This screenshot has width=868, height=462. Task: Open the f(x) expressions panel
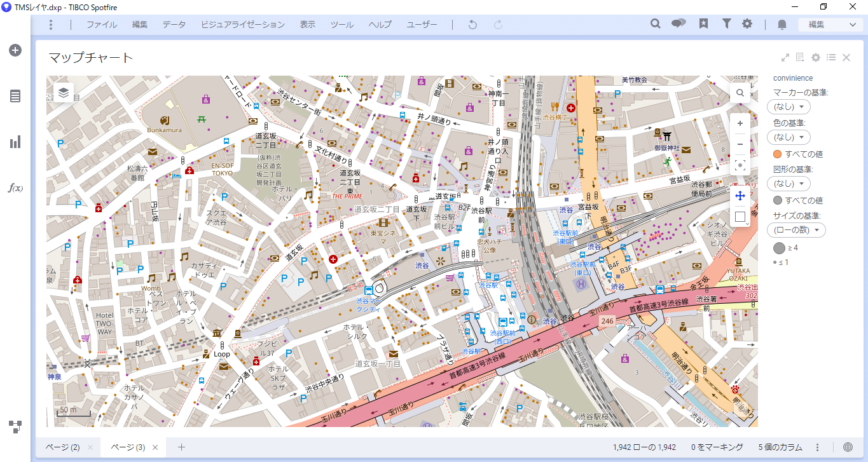(x=15, y=188)
